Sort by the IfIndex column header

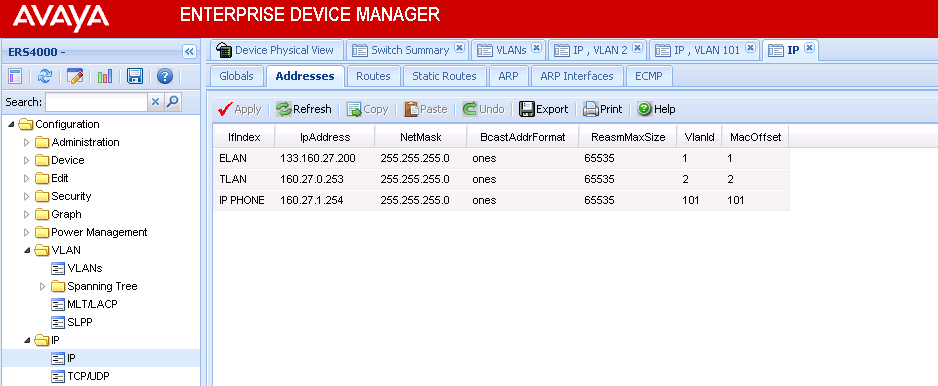point(244,137)
